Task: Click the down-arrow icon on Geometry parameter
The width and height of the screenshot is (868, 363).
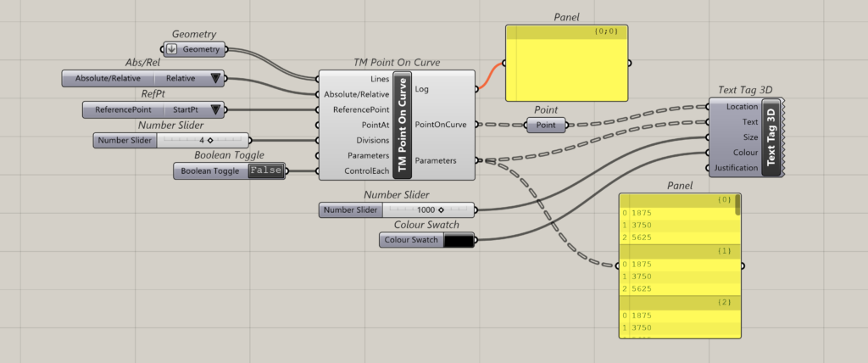Action: pos(172,48)
